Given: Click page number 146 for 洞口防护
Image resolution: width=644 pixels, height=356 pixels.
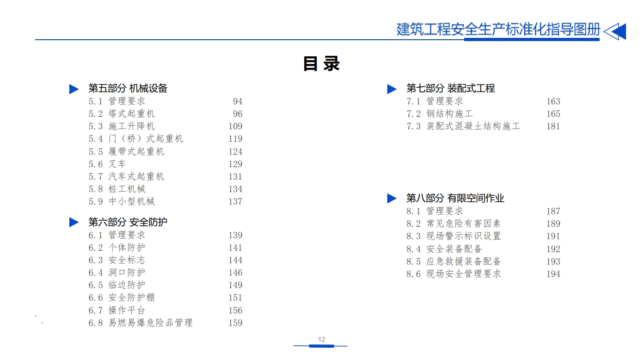Looking at the screenshot, I should [235, 273].
